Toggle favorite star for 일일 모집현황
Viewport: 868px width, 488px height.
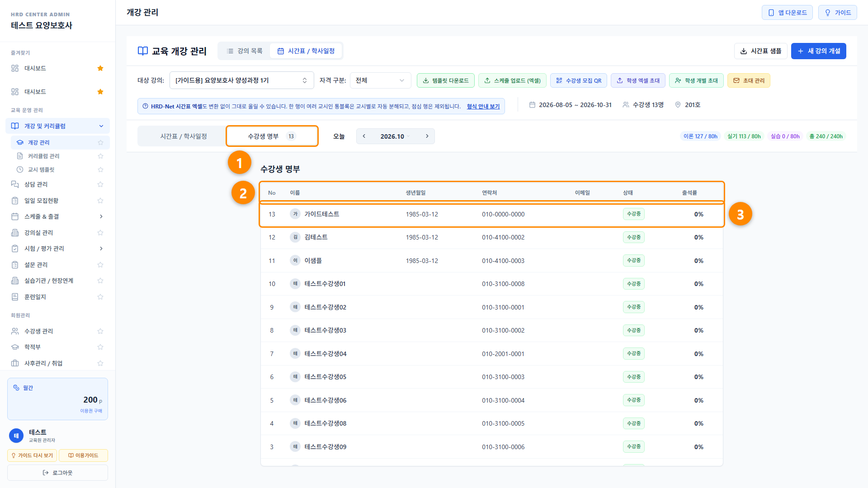click(100, 201)
